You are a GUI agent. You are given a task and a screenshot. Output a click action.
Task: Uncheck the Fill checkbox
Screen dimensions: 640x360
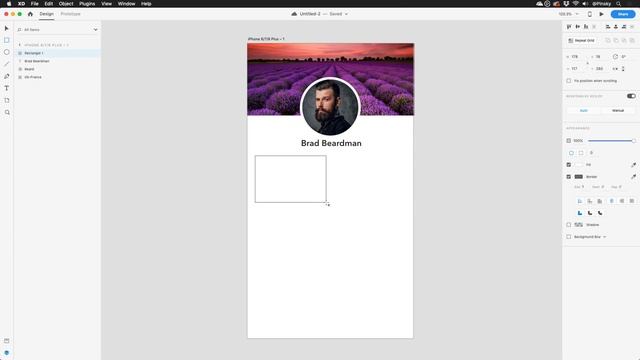click(569, 165)
